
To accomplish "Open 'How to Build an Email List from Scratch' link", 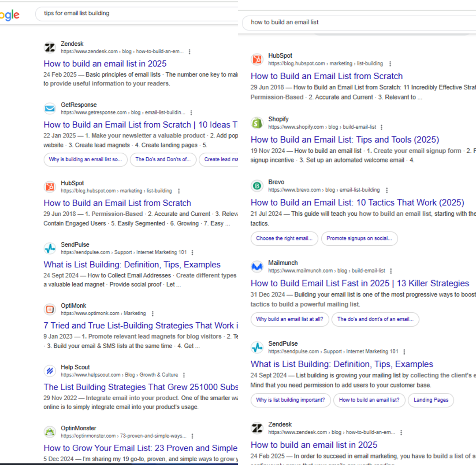I will click(x=326, y=76).
